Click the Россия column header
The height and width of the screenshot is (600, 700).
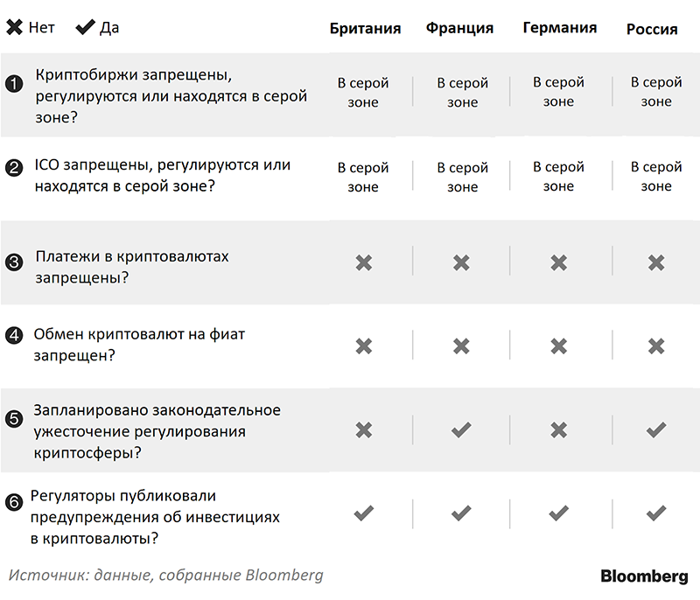(x=652, y=29)
